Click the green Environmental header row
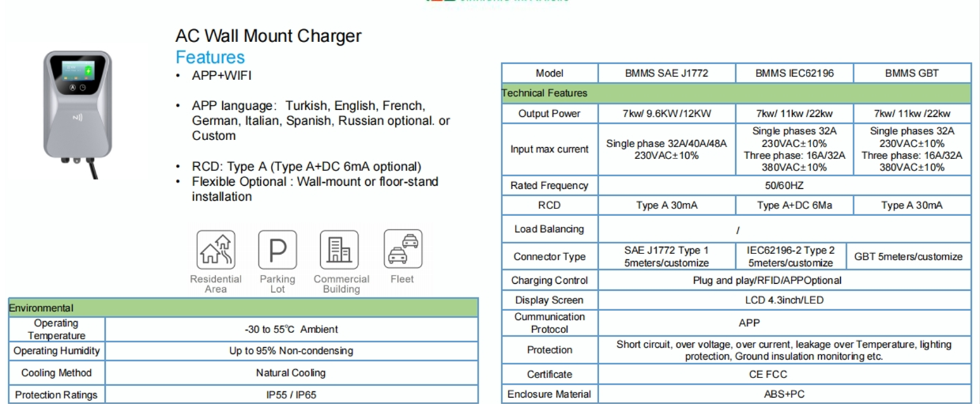 click(x=243, y=308)
